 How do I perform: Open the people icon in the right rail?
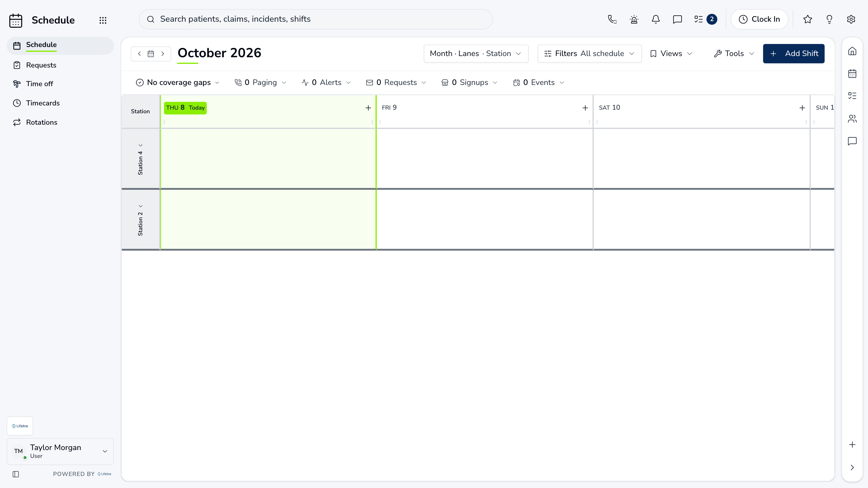click(852, 119)
